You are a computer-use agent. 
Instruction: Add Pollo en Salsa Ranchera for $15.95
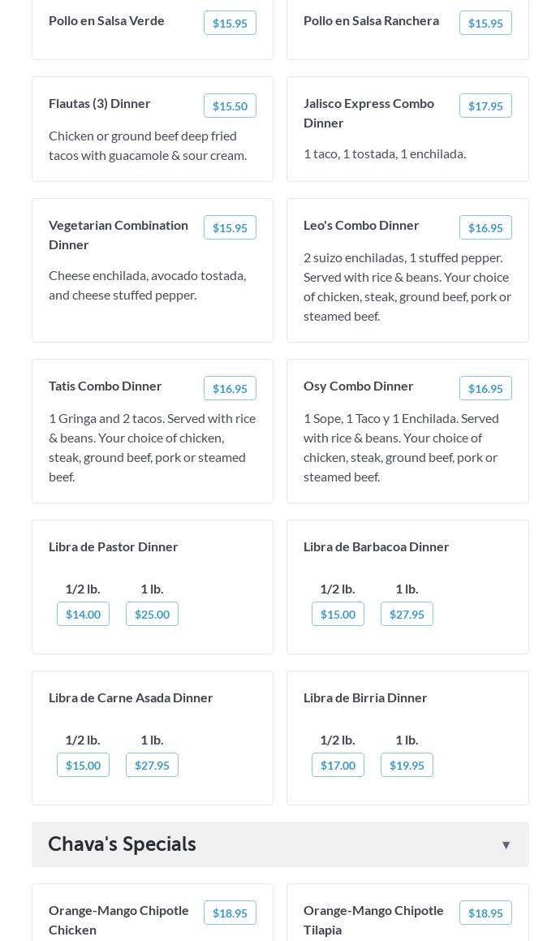(485, 24)
